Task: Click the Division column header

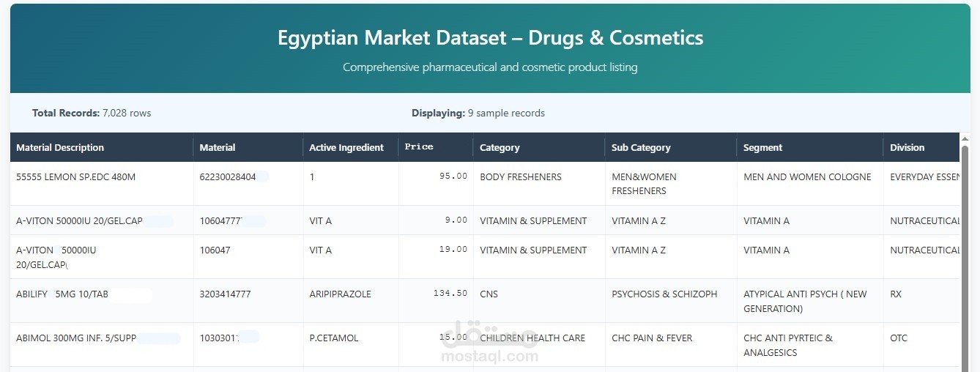Action: (907, 147)
